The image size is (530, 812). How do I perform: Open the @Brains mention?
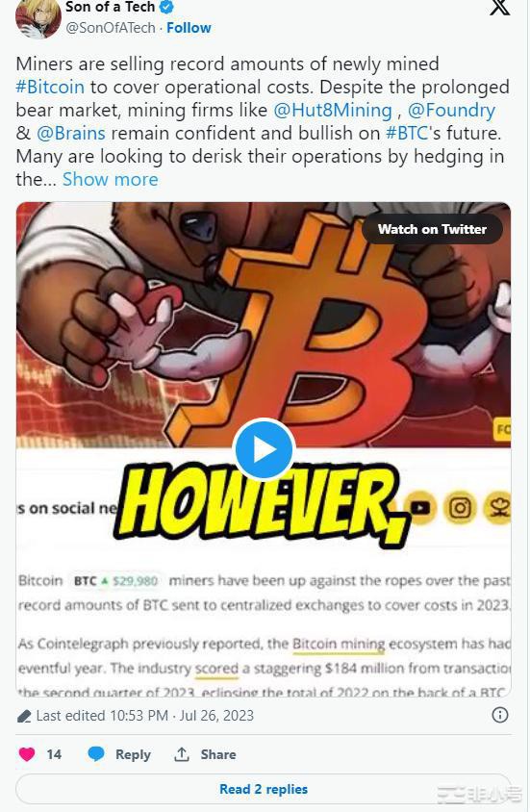click(71, 133)
